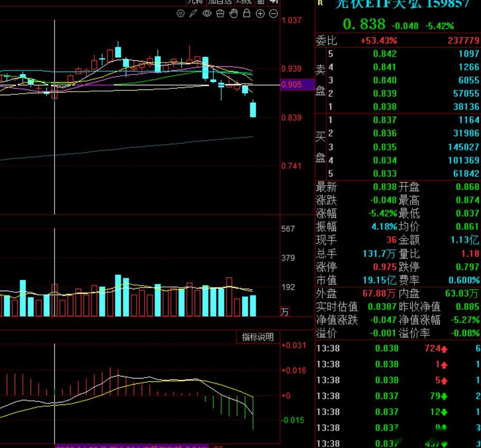Click sell level 2 volume 57055
The height and width of the screenshot is (448, 481).
(x=466, y=93)
